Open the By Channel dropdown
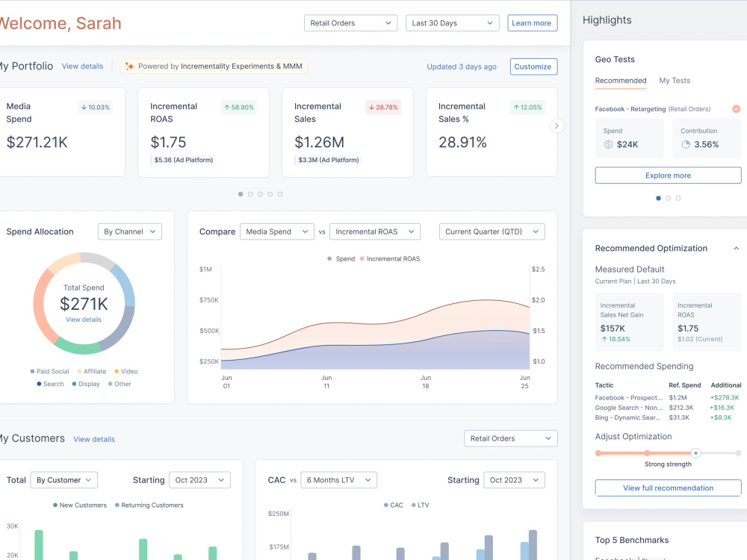Viewport: 747px width, 560px height. (x=129, y=231)
